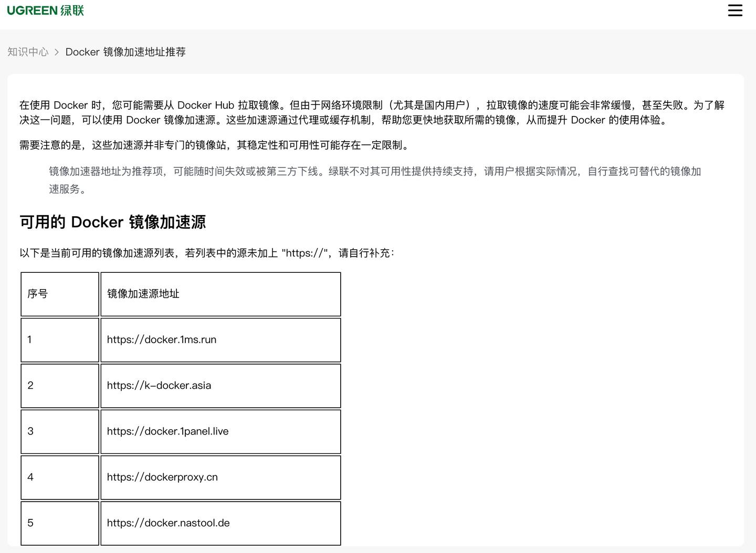Click the address https://docker.1panel.live
The width and height of the screenshot is (756, 553).
coord(168,431)
